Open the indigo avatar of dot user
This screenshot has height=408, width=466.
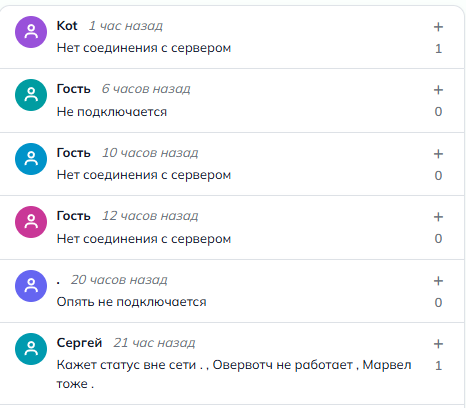[x=31, y=286]
